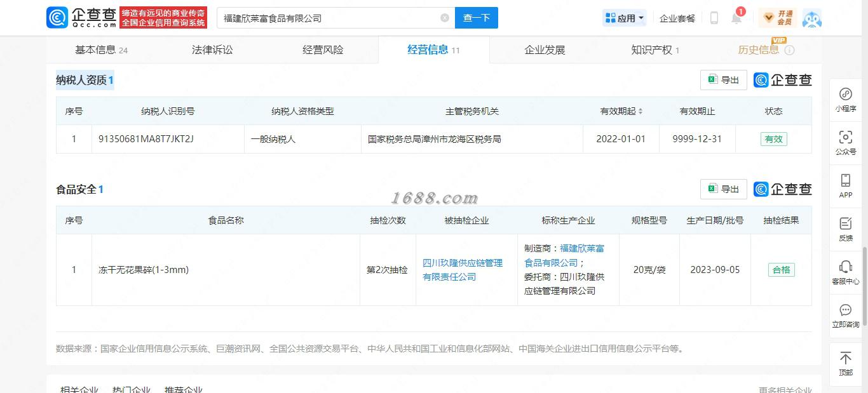Click 企查查 logo beside 食品安全 export
The width and height of the screenshot is (868, 393).
point(783,189)
